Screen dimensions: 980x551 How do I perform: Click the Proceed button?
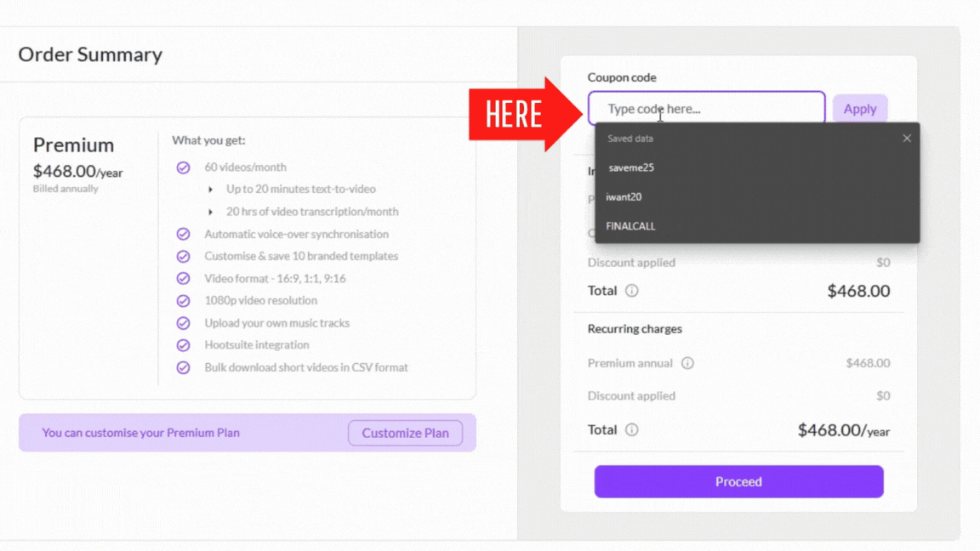(x=738, y=481)
